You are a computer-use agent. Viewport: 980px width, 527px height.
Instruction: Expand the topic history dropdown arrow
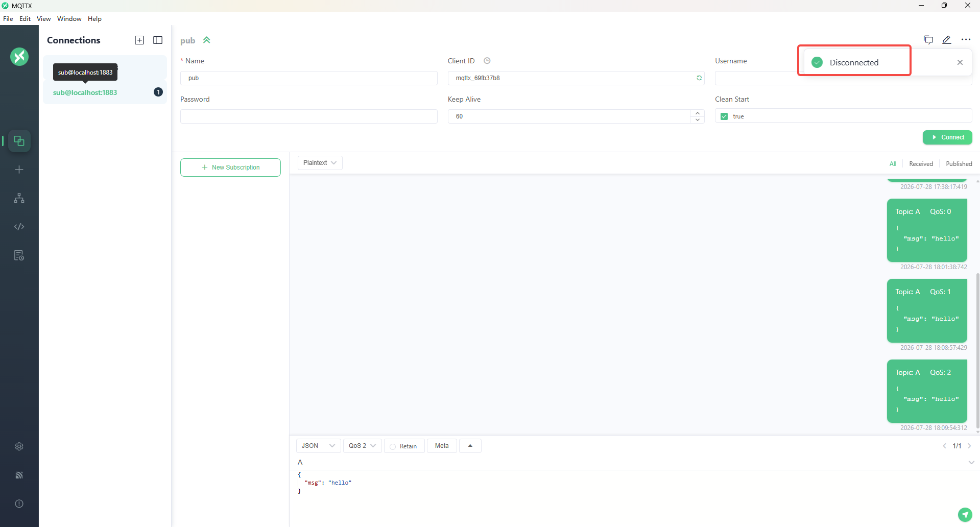(971, 463)
